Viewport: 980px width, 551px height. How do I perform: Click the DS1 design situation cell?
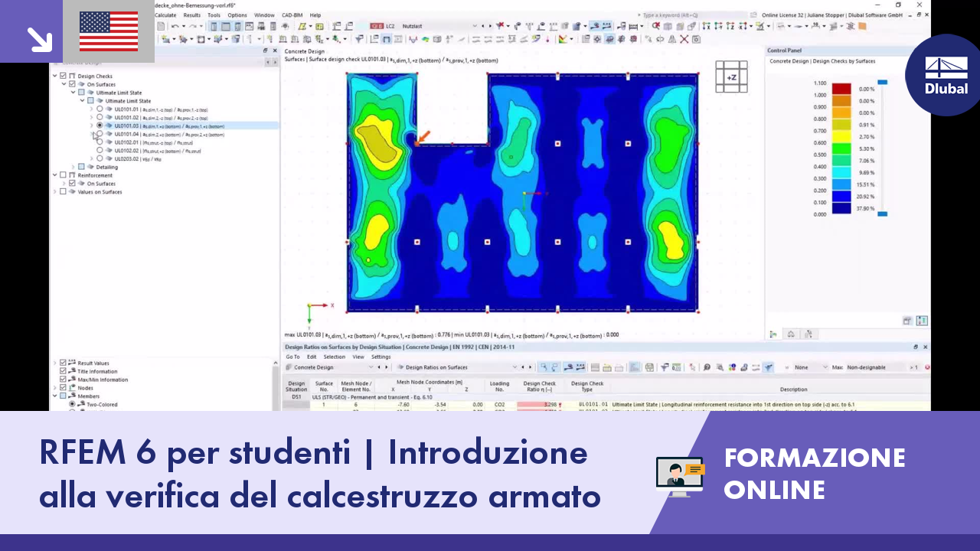(x=296, y=397)
